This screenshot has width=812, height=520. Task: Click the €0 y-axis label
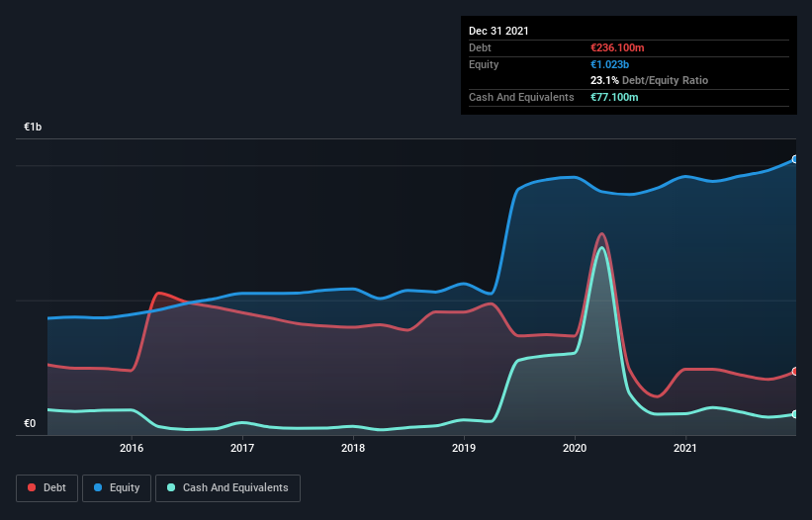[30, 423]
